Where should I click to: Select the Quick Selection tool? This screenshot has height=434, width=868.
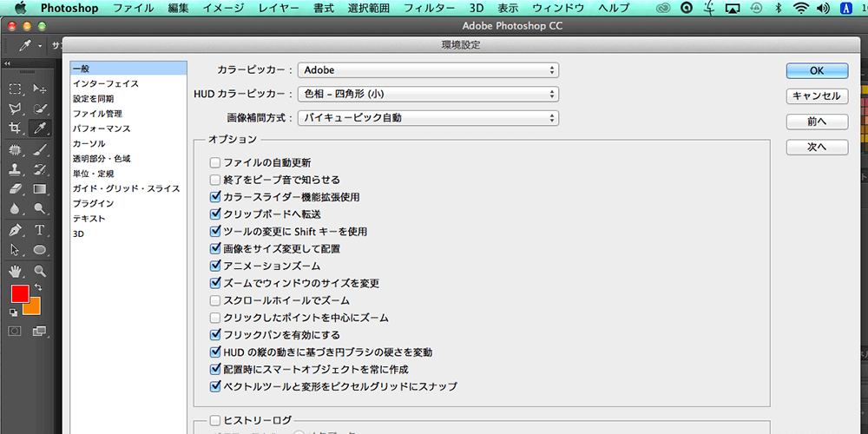tap(39, 108)
